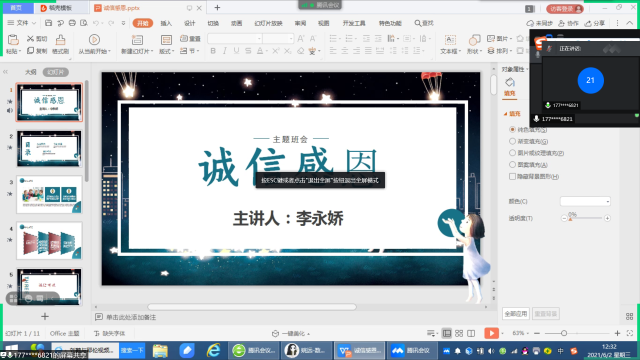640x360 pixels.
Task: Check Hide Background Graphics (隐藏背景图形) checkbox
Action: coord(512,176)
